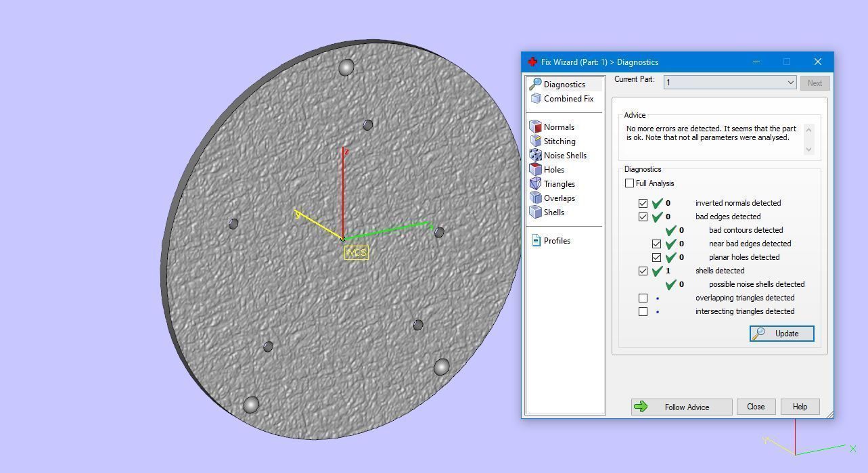Uncheck shells detected checkbox

tap(643, 271)
